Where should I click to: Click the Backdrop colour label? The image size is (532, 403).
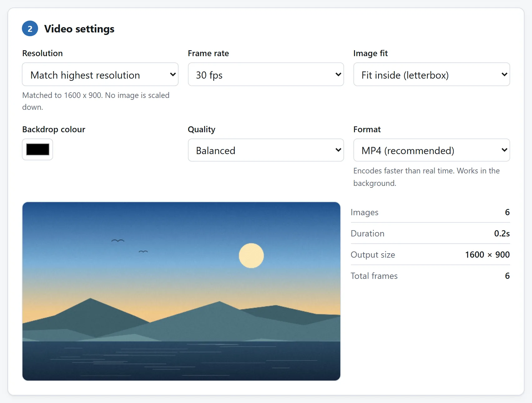[x=54, y=129]
